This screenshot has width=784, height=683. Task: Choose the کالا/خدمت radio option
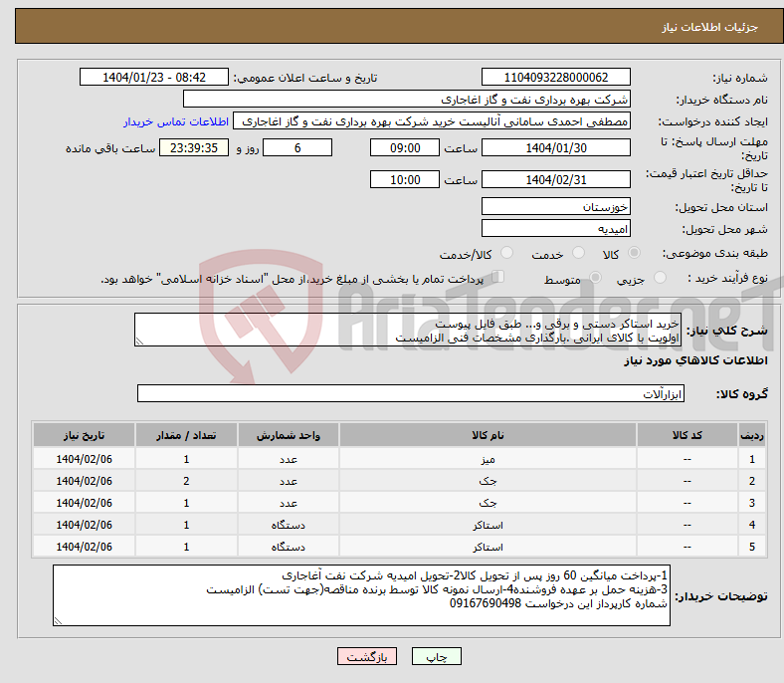tap(507, 254)
